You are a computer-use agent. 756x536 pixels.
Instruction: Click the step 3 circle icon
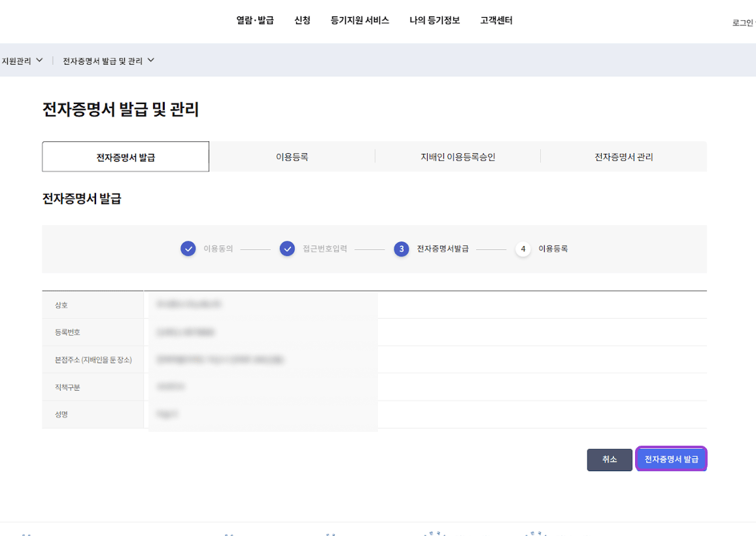pos(401,249)
